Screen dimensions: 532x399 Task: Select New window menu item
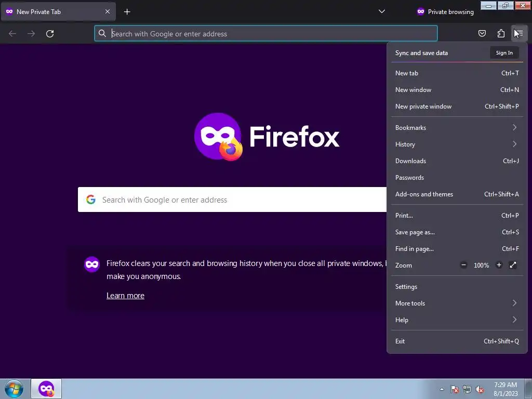457,89
